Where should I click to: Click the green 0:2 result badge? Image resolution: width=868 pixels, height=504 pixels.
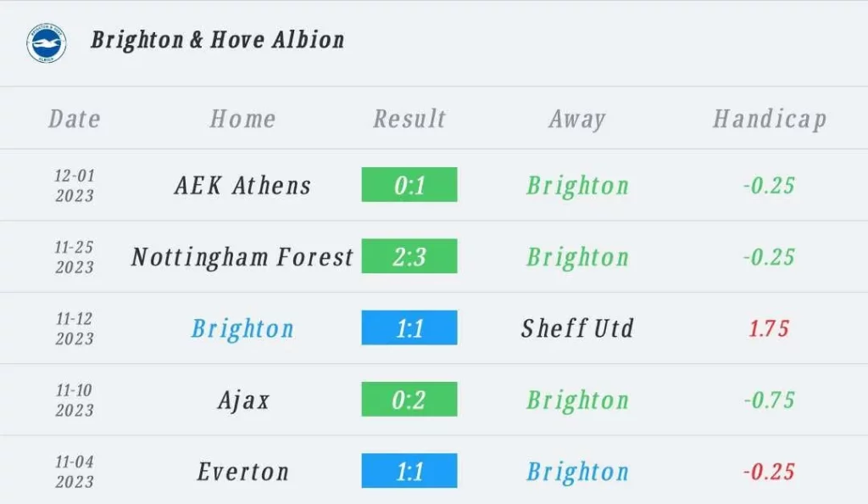click(409, 399)
